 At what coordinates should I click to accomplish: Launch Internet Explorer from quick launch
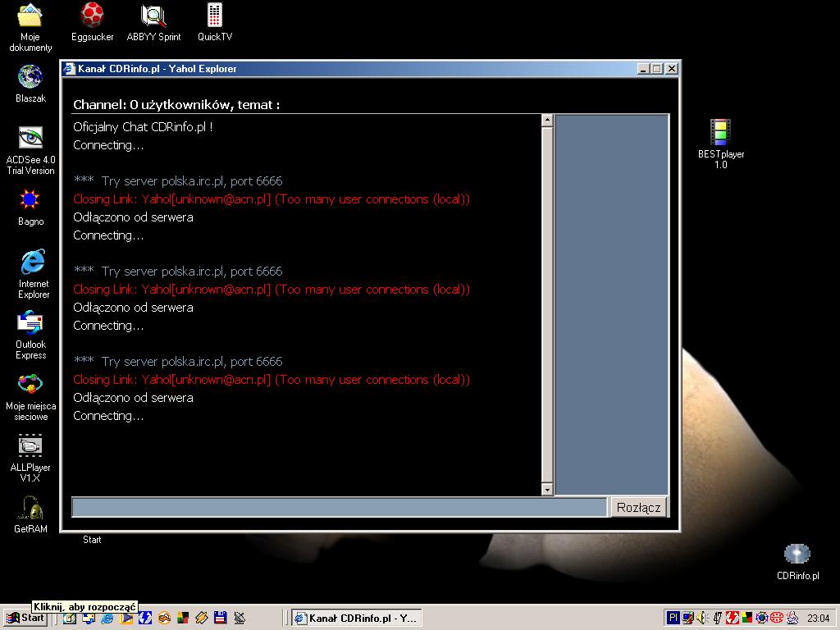[107, 618]
